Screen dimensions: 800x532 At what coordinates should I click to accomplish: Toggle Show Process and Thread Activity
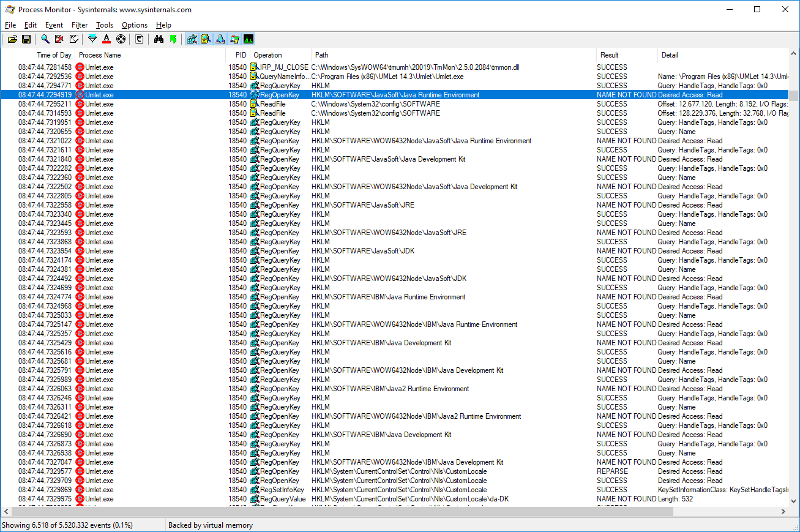pos(234,39)
